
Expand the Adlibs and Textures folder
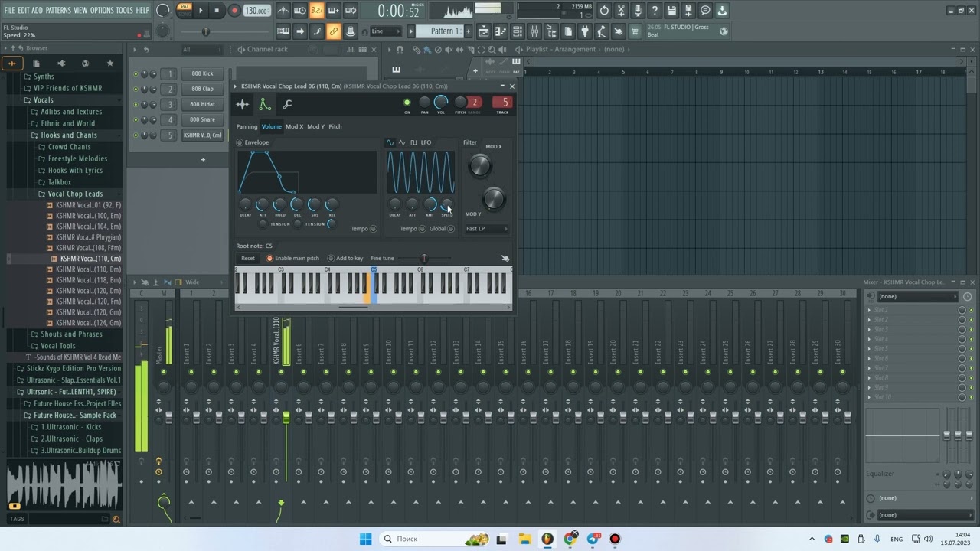(x=71, y=112)
